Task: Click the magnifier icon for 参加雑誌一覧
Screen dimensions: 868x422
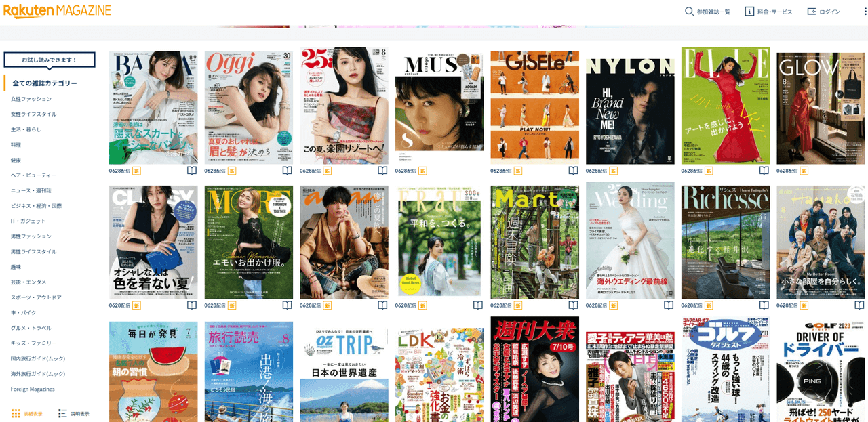Action: 689,12
